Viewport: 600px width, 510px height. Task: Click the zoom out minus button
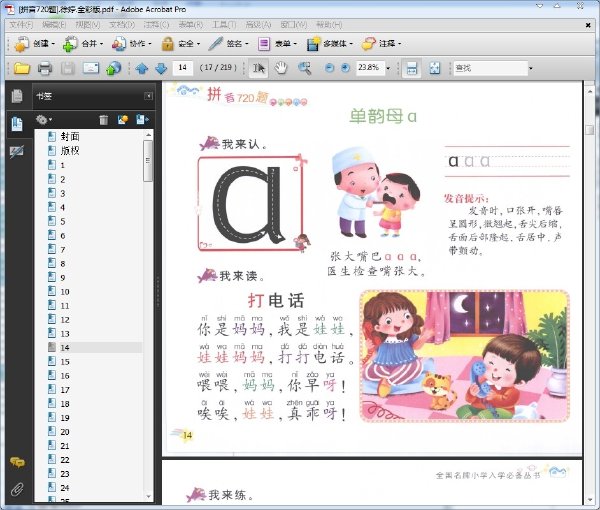pos(329,68)
